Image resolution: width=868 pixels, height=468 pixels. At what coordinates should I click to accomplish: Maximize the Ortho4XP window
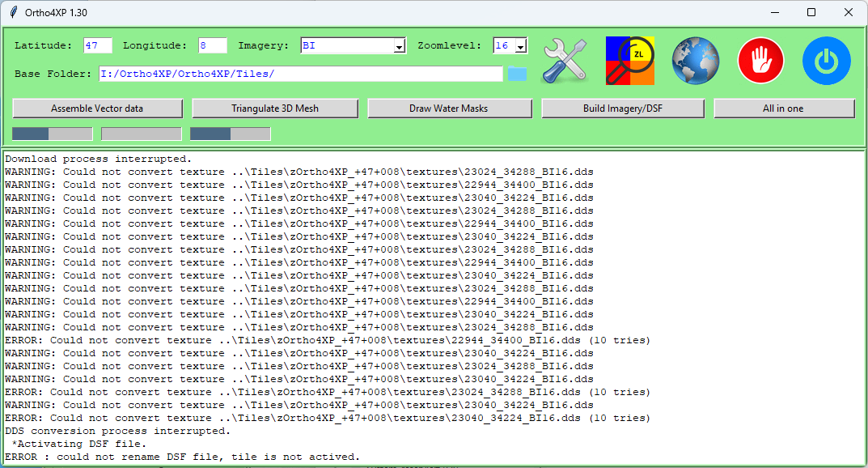811,12
